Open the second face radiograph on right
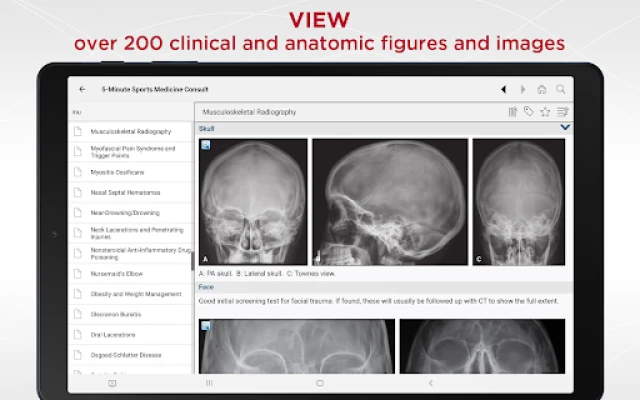Image resolution: width=640 pixels, height=400 pixels. pos(482,346)
